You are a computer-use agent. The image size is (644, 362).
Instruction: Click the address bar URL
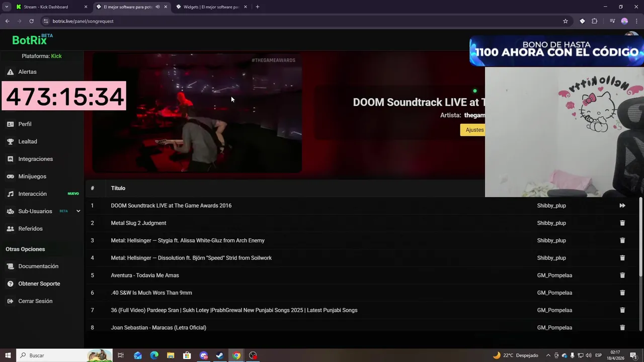pyautogui.click(x=83, y=21)
